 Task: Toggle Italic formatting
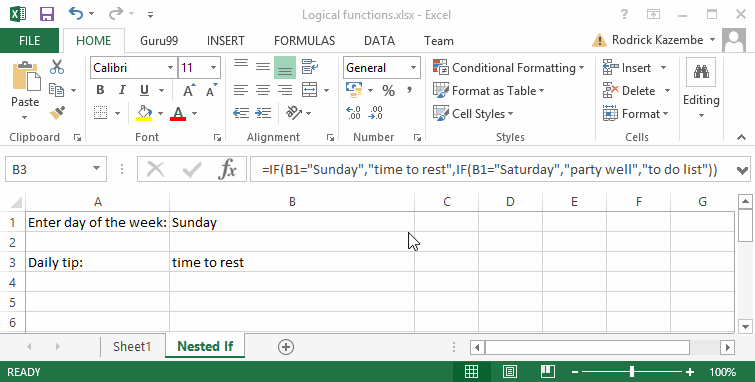click(122, 90)
